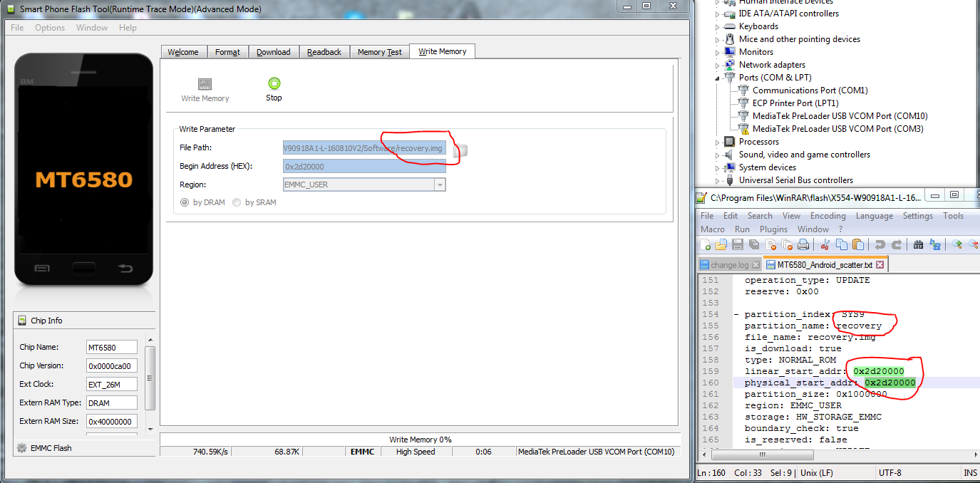Collapse the Ports (COM & LPT) node
980x483 pixels.
point(718,78)
